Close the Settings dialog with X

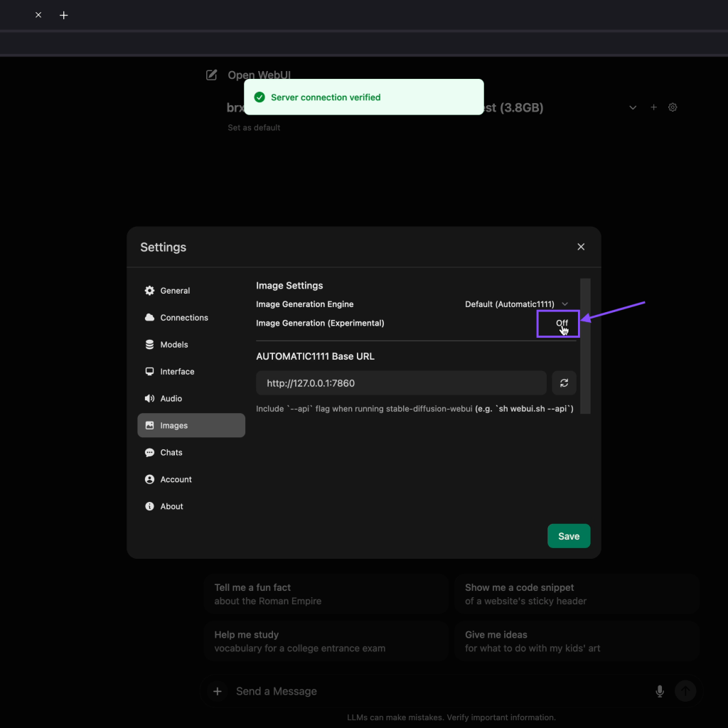click(x=581, y=247)
